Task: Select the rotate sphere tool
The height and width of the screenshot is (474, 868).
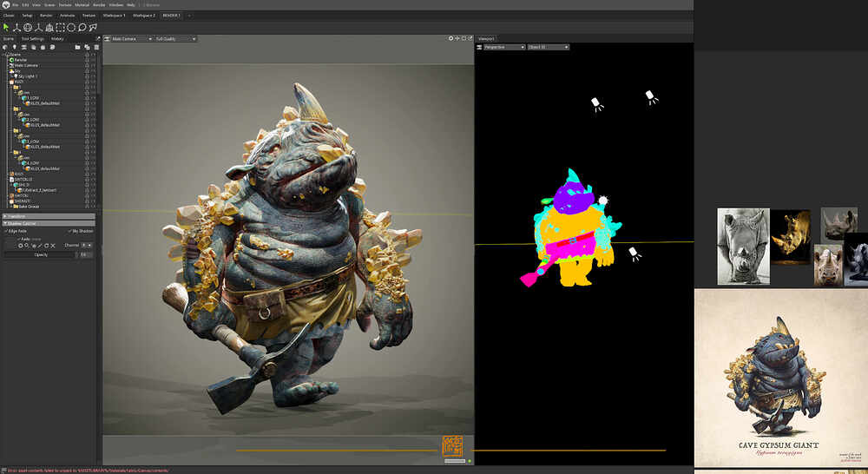Action: 28,27
